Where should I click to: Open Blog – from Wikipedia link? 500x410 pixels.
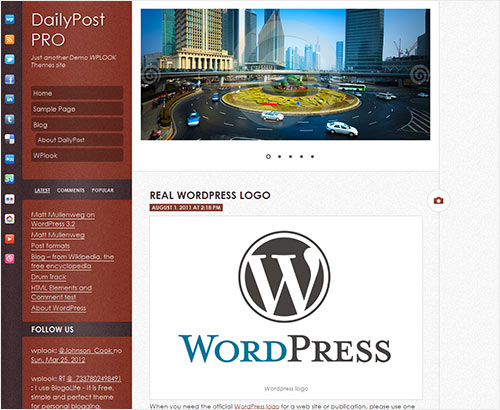tap(72, 261)
